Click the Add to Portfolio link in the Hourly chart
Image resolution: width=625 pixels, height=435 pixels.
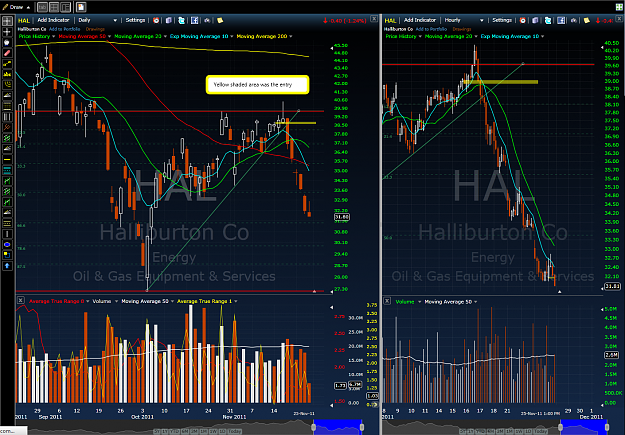(x=431, y=29)
